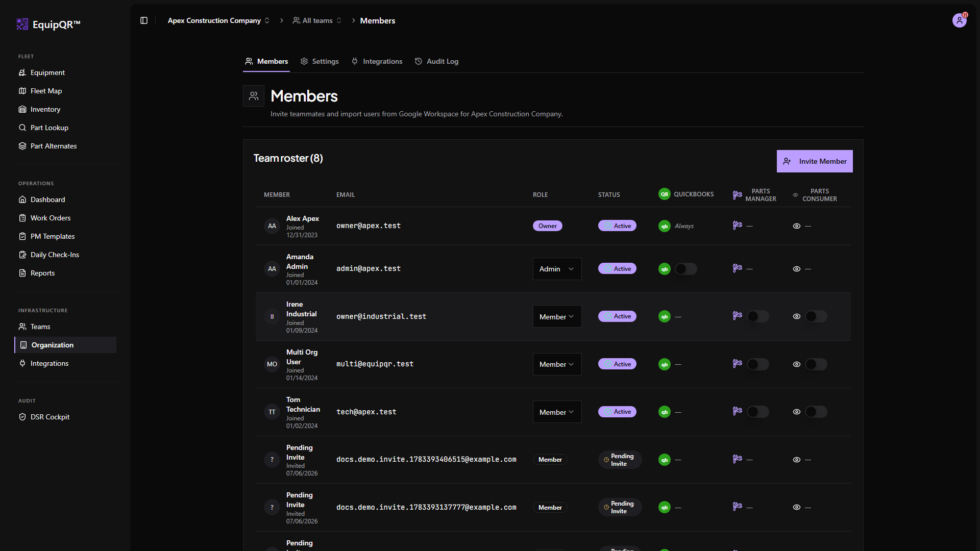Click the PM Templates icon
The width and height of the screenshot is (980, 551).
pos(22,236)
